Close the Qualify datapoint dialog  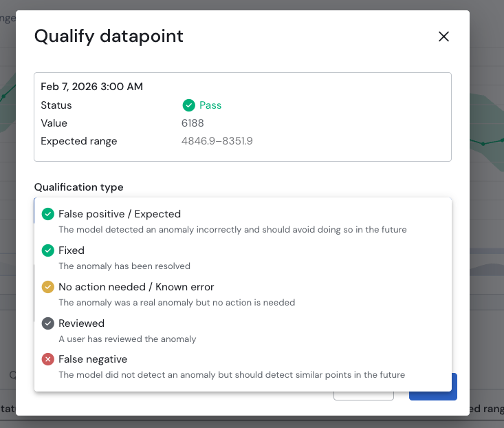[x=443, y=36]
